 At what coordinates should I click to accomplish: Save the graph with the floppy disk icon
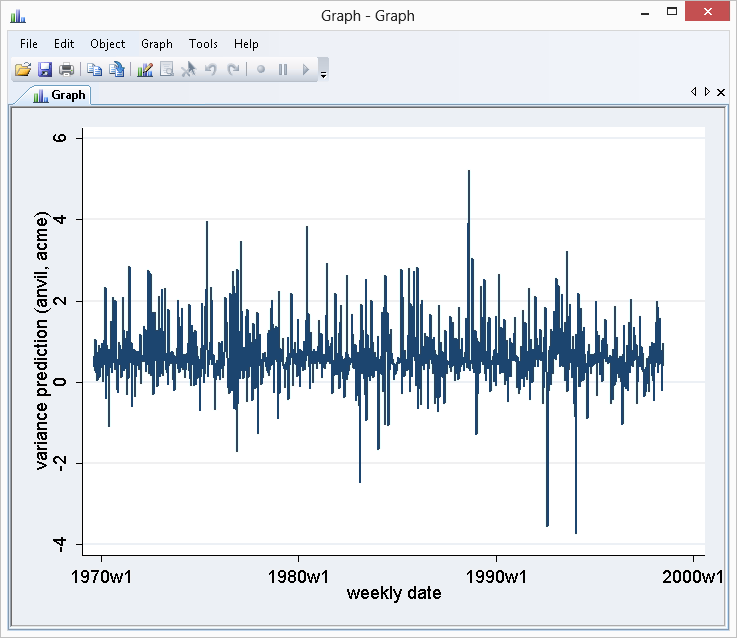pyautogui.click(x=45, y=70)
